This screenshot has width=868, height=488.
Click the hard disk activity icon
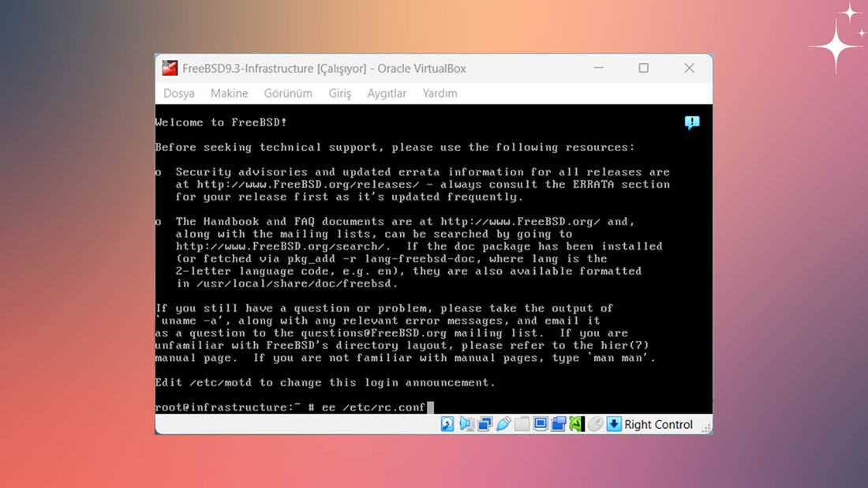coord(447,424)
